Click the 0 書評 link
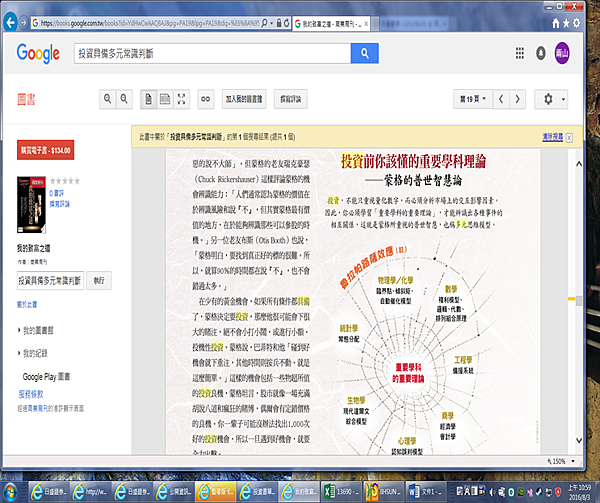Viewport: 600px width, 503px height. coord(57,193)
